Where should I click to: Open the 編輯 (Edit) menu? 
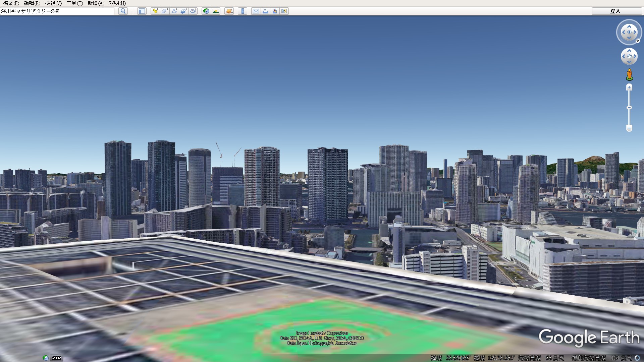click(x=32, y=3)
